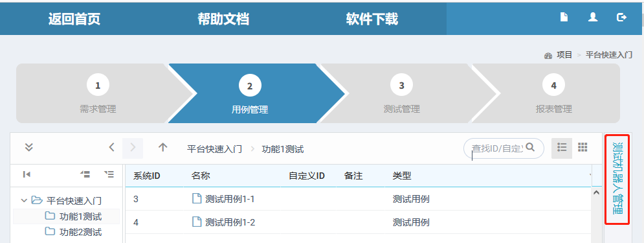Click 测试用例 type cell in row 4
Viewport: 644px width, 243px height.
tap(411, 222)
